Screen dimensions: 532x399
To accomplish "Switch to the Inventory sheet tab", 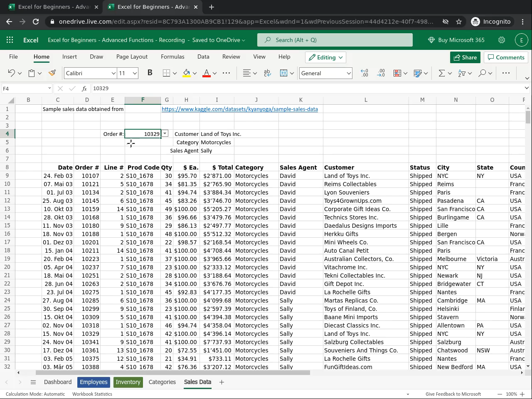I will coord(128,382).
